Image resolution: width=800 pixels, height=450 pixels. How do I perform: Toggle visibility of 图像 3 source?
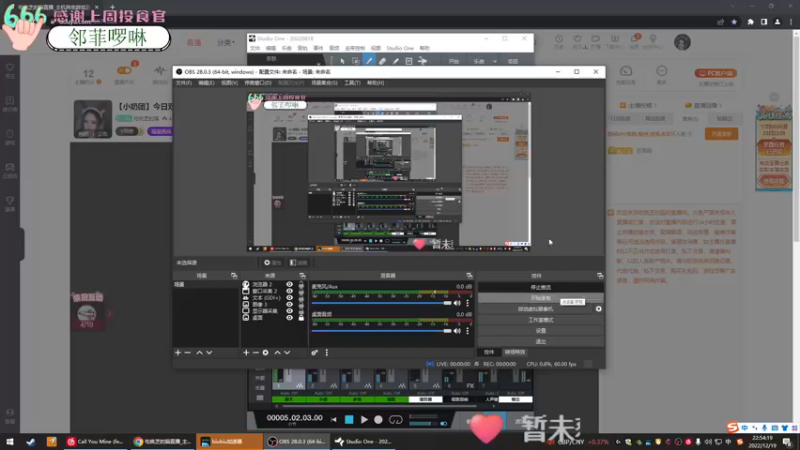click(x=289, y=305)
